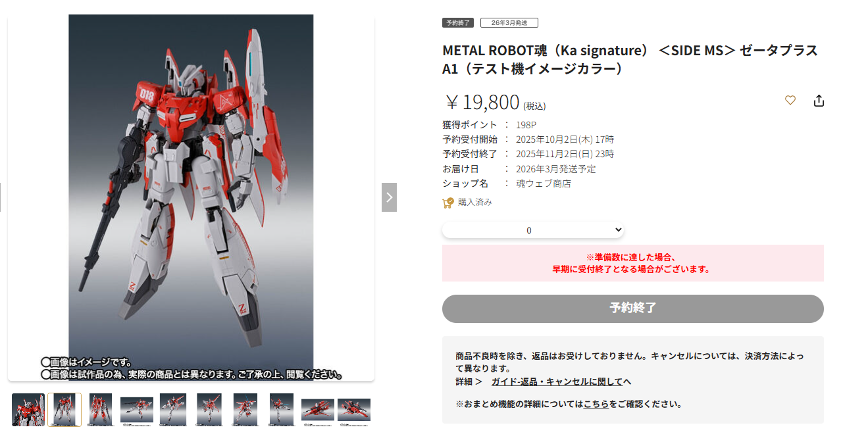Select the seventh gallery thumbnail
Image resolution: width=868 pixels, height=444 pixels.
click(x=245, y=410)
